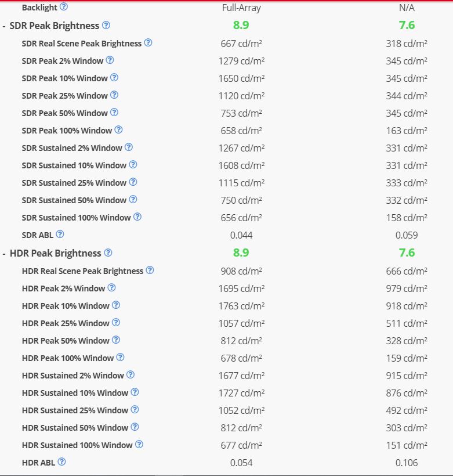Click help icon beside SDR Peak 2% Window
The height and width of the screenshot is (476, 453).
coord(110,60)
